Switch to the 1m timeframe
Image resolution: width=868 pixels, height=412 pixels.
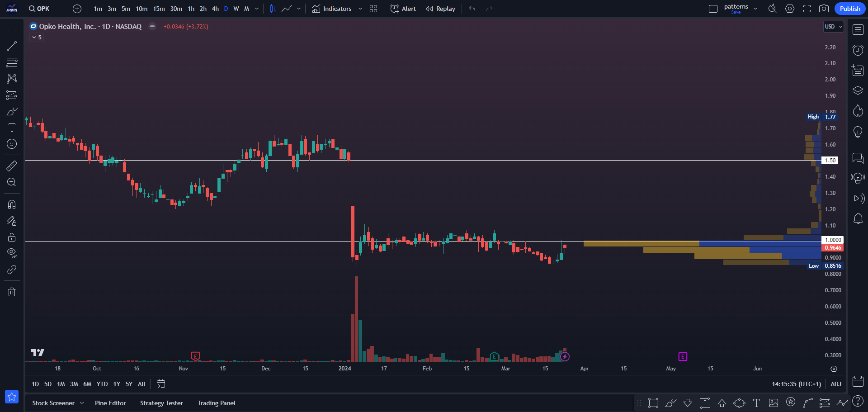pos(98,9)
